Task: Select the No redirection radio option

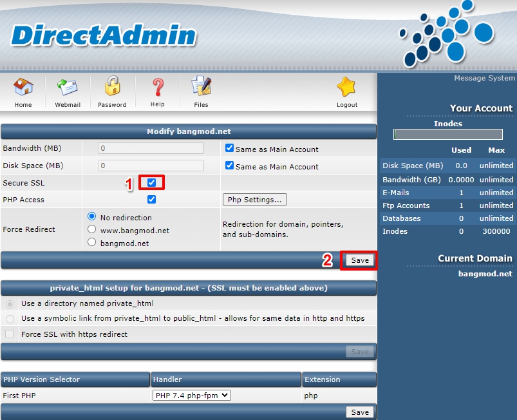Action: 91,216
